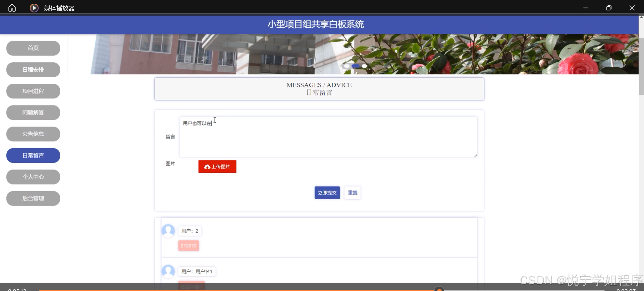Click avatar of 用户: 用户名1

(168, 271)
